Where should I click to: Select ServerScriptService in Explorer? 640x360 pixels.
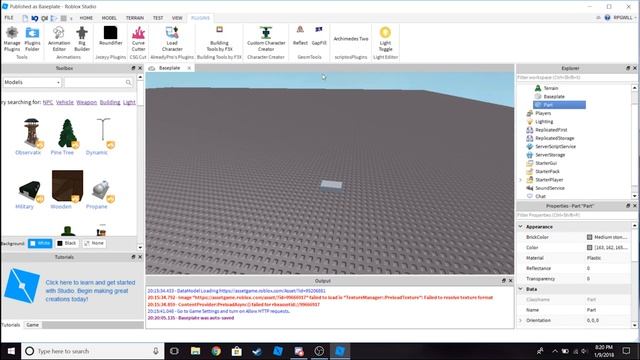coord(556,147)
